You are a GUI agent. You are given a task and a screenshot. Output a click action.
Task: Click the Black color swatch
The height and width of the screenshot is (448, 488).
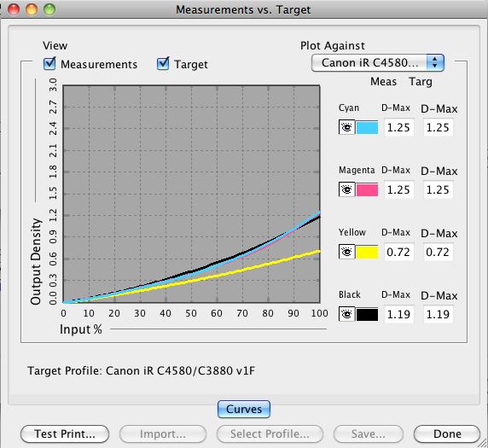click(x=367, y=314)
